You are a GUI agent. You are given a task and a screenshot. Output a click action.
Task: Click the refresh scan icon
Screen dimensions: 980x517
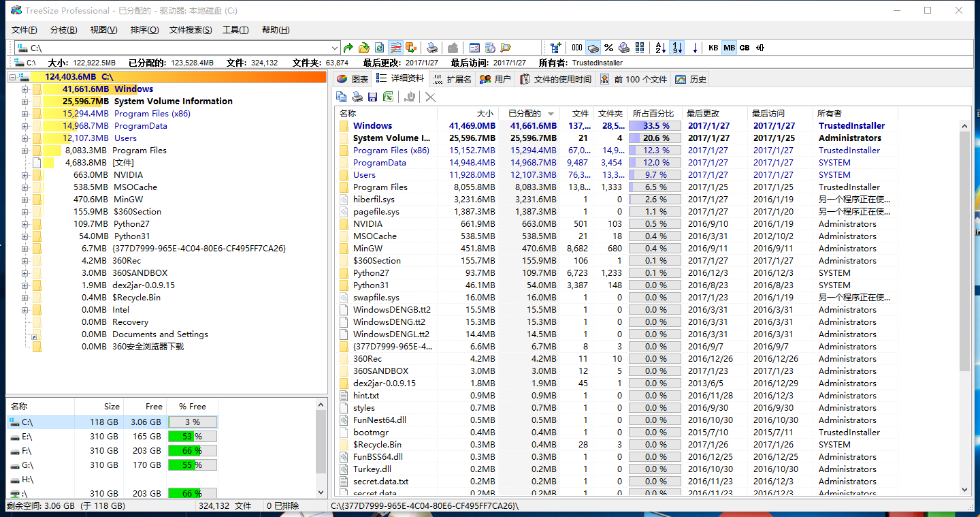(380, 48)
